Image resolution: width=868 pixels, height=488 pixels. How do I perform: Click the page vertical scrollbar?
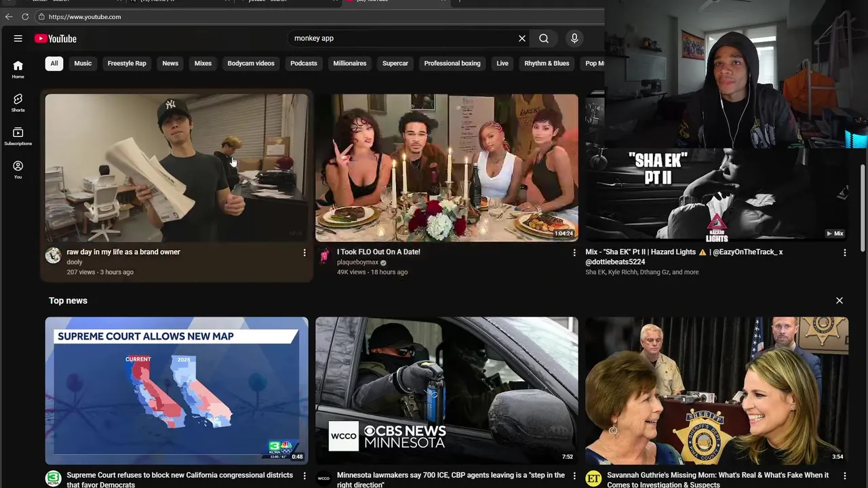[x=863, y=207]
